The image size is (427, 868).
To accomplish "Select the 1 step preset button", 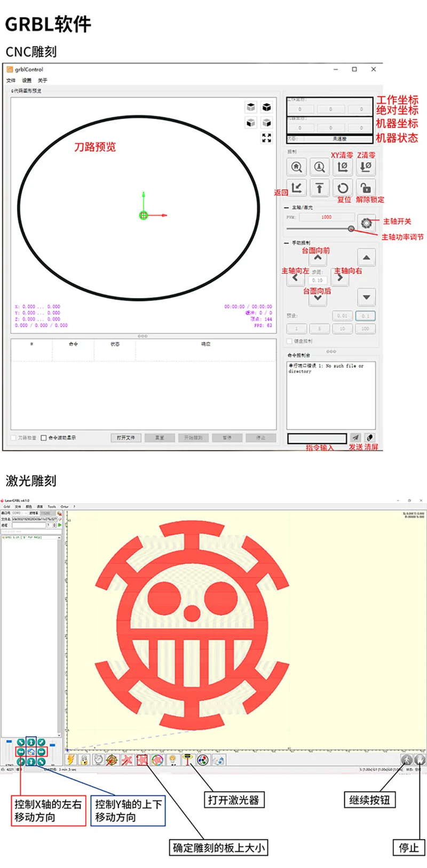I will point(296,329).
